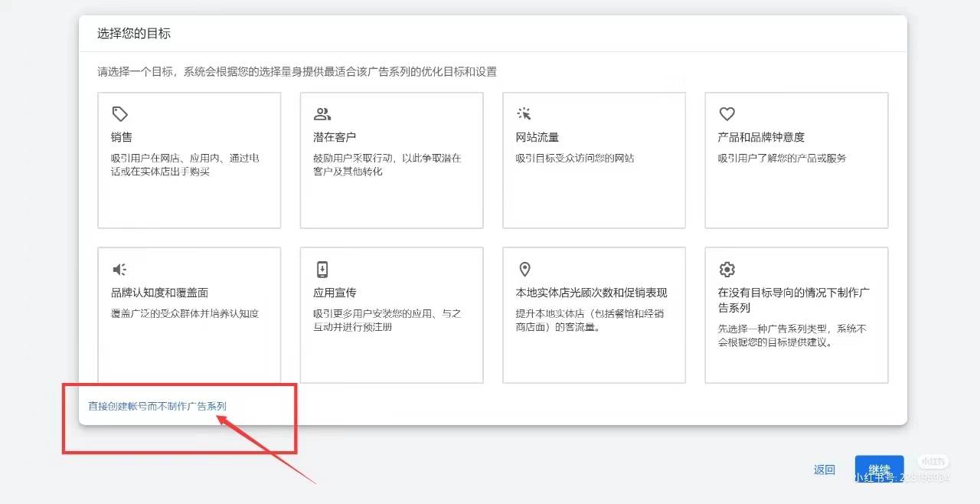Click the 请选择一个目标 instruction text
The image size is (980, 504).
[297, 72]
